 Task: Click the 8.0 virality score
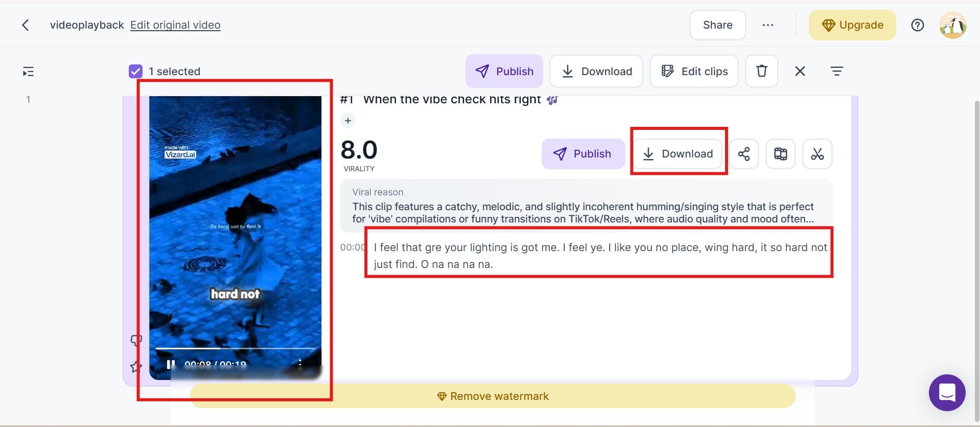(359, 150)
